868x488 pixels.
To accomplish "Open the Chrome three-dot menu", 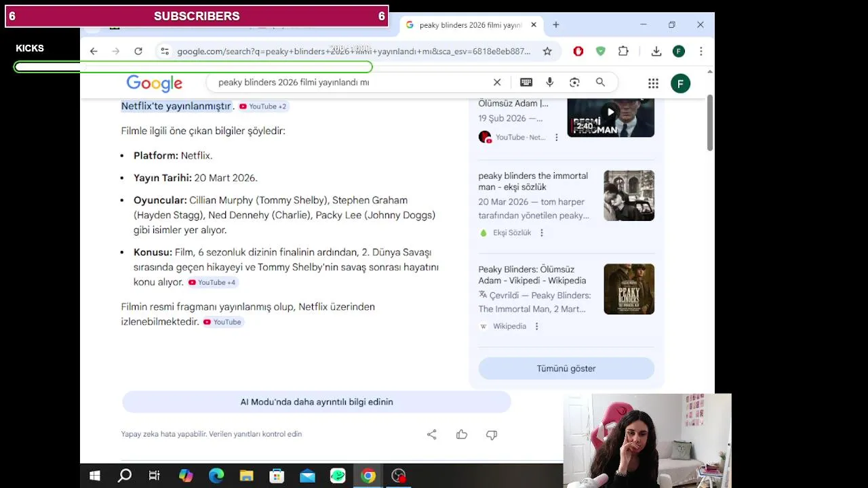I will pyautogui.click(x=701, y=52).
